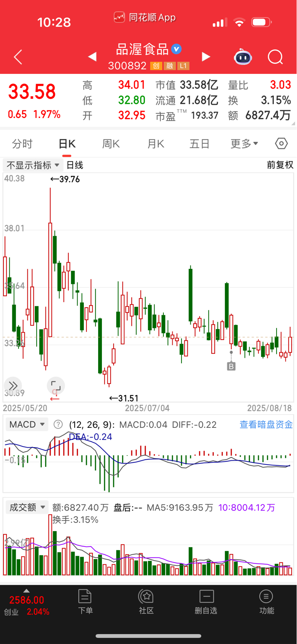Tap the fullscreen landscape chart icon
The width and height of the screenshot is (297, 644).
coord(56,386)
